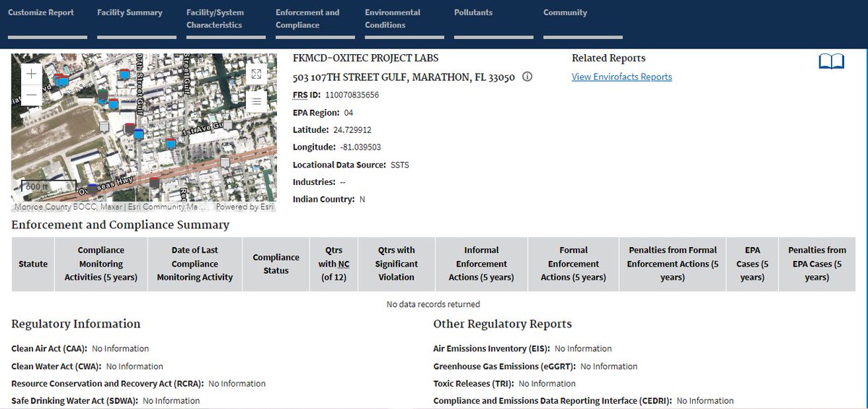
Task: Click the Clean Water Act (CWA) label
Action: click(57, 366)
